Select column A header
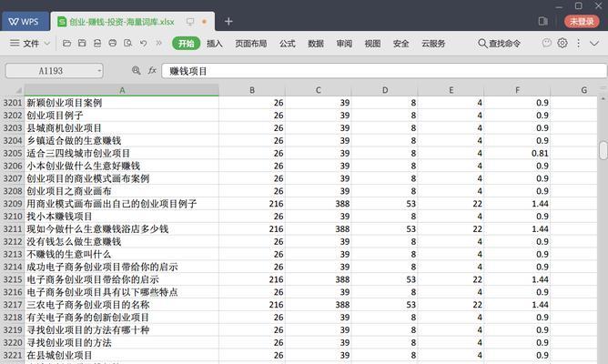 (x=122, y=90)
